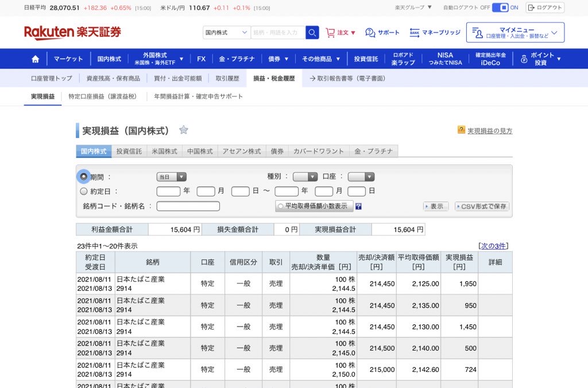Screen dimensions: 588x388
Task: Click the サポート headset icon
Action: (370, 33)
